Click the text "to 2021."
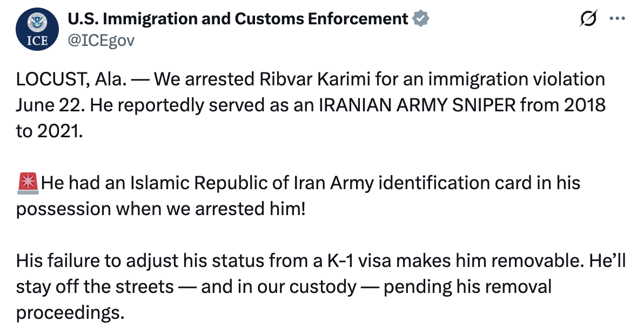 click(49, 131)
